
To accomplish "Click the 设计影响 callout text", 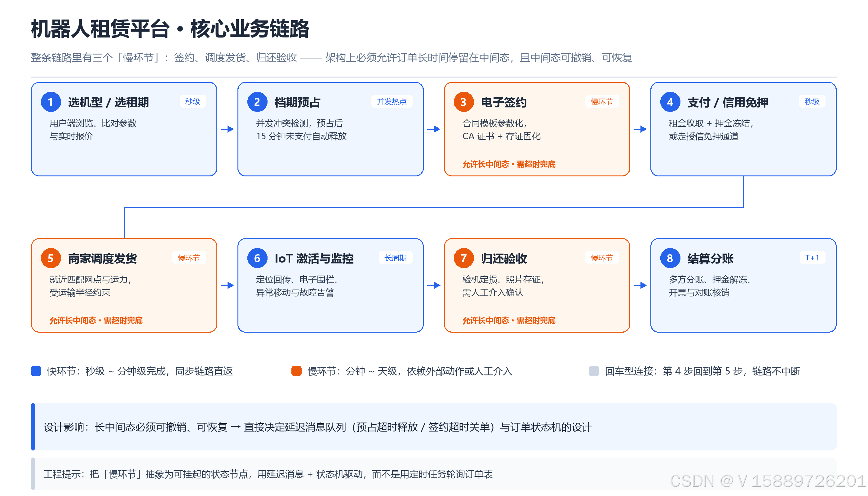I will pyautogui.click(x=318, y=427).
